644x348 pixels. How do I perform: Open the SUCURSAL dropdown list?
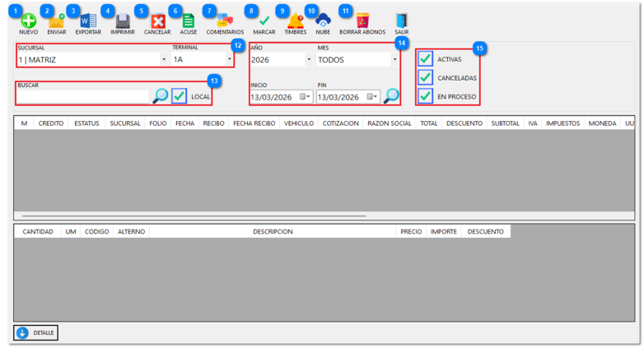tap(164, 60)
